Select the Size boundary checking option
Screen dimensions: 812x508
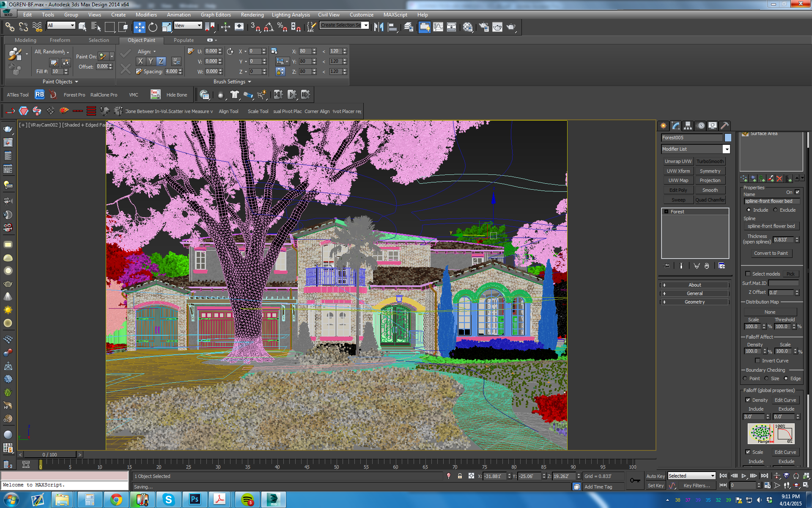pos(766,378)
